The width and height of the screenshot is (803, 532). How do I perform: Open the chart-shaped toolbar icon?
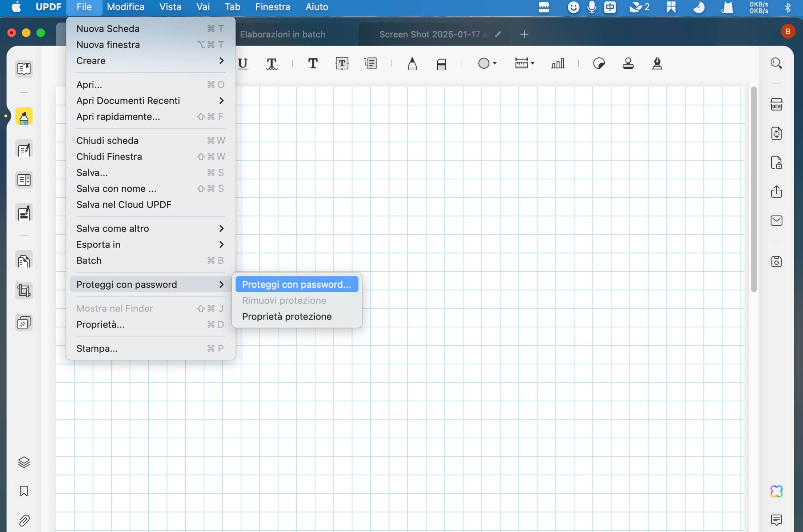click(x=558, y=64)
